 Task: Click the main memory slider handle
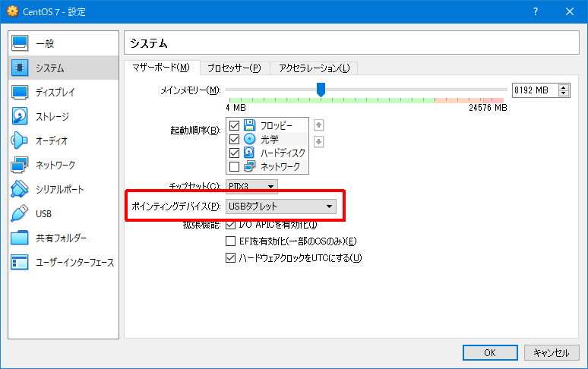321,90
